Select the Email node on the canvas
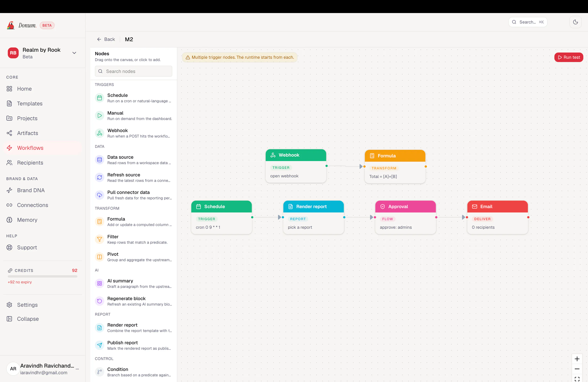 pos(498,217)
